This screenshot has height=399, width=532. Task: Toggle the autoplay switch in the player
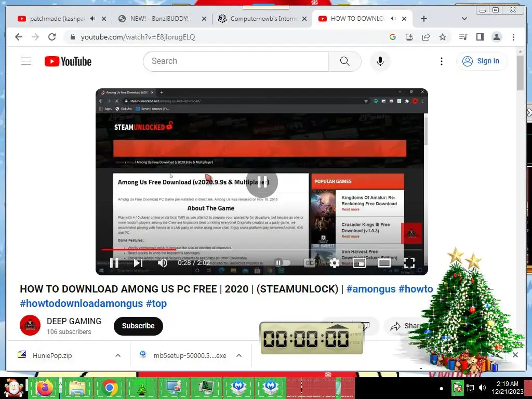pos(282,262)
